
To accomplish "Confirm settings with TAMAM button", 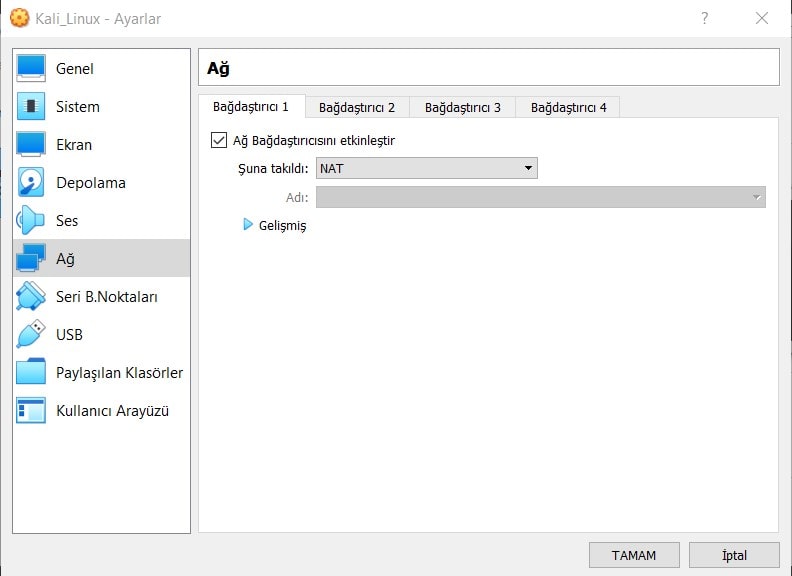I will tap(634, 555).
